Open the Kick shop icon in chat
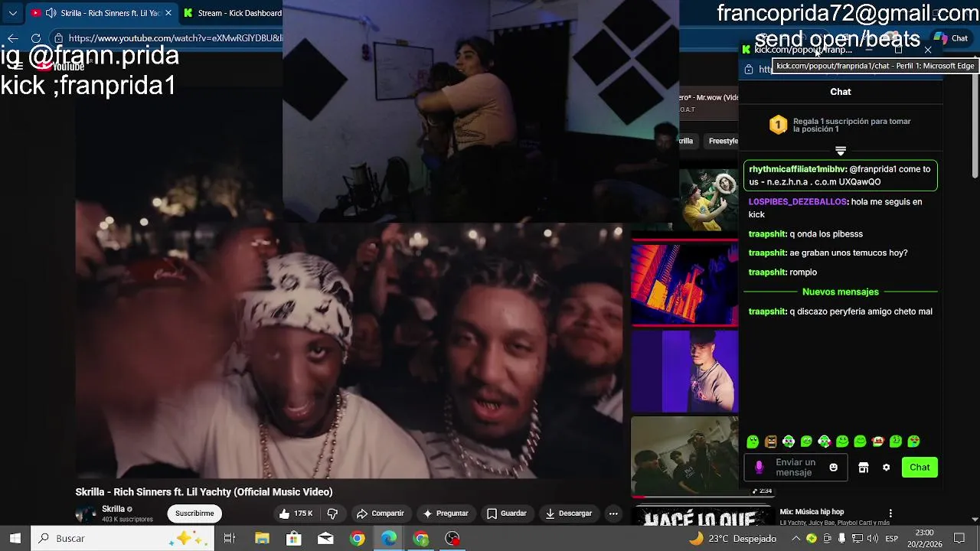The width and height of the screenshot is (980, 551). 864,468
